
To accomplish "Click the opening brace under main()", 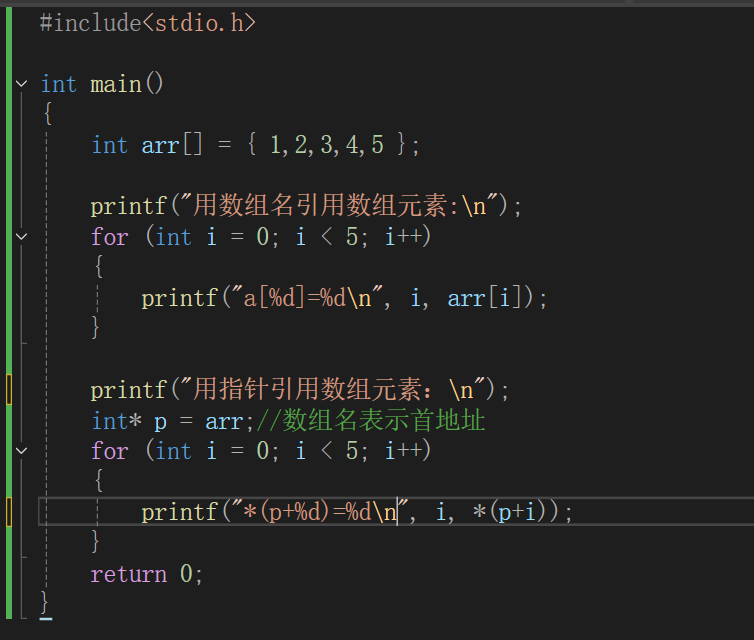I will [x=48, y=114].
